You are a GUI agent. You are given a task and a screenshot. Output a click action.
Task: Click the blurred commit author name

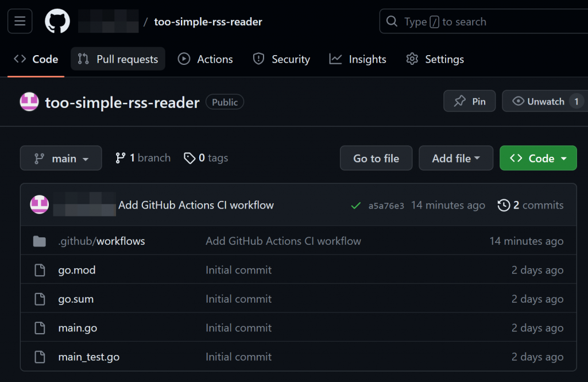[x=84, y=204]
